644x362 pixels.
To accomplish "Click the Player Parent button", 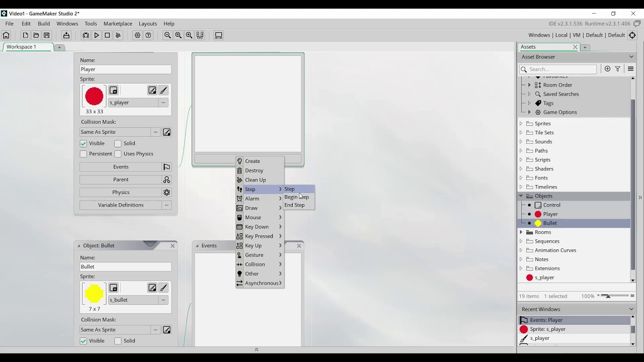I will click(125, 179).
